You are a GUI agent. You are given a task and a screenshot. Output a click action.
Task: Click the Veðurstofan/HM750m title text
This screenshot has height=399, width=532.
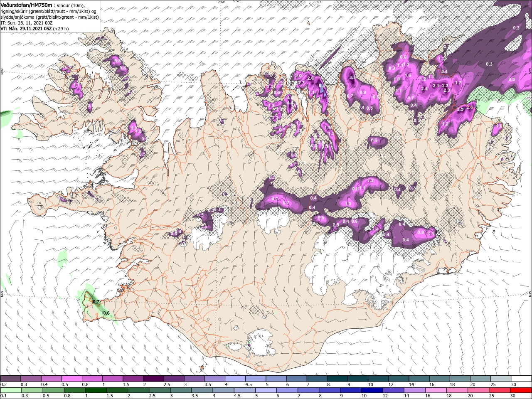pos(27,5)
